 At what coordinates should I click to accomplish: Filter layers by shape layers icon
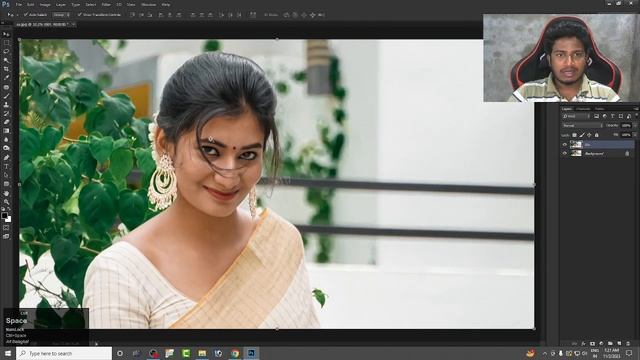pyautogui.click(x=621, y=116)
